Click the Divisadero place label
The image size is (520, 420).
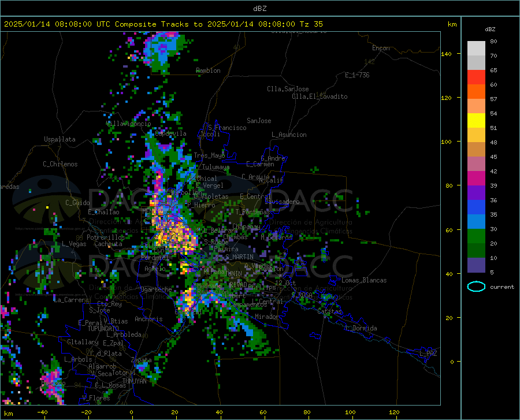pos(282,202)
